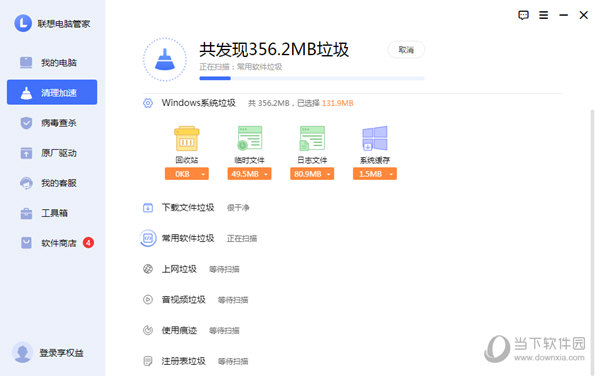Click 登录享权益 login link

[61, 353]
